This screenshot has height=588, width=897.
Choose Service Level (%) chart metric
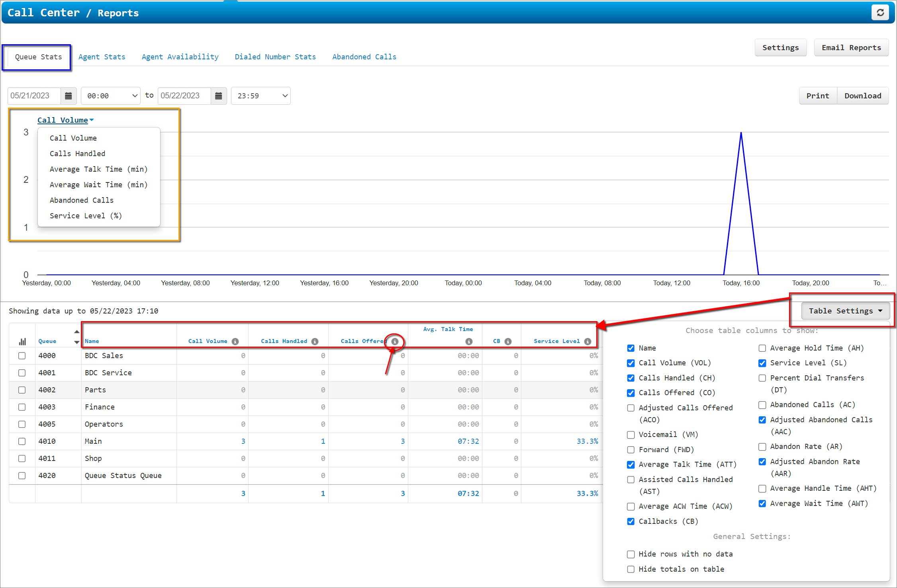[x=86, y=216]
